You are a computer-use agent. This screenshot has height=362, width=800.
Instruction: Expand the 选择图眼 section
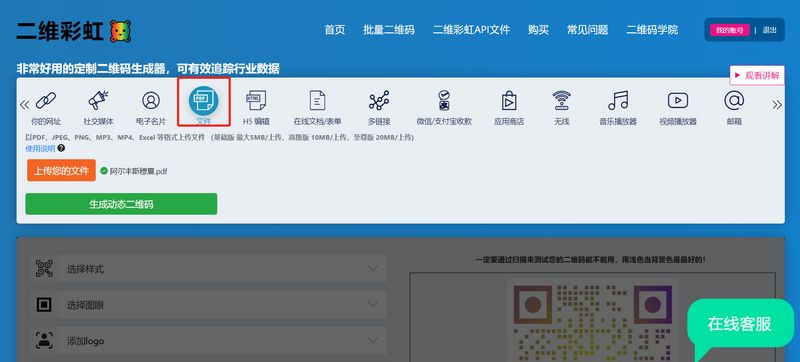[x=209, y=305]
